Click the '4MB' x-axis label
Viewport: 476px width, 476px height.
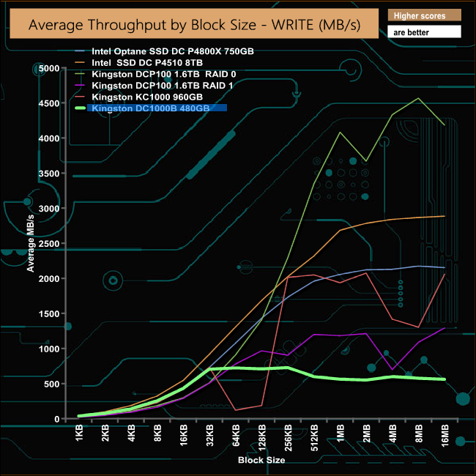(393, 434)
